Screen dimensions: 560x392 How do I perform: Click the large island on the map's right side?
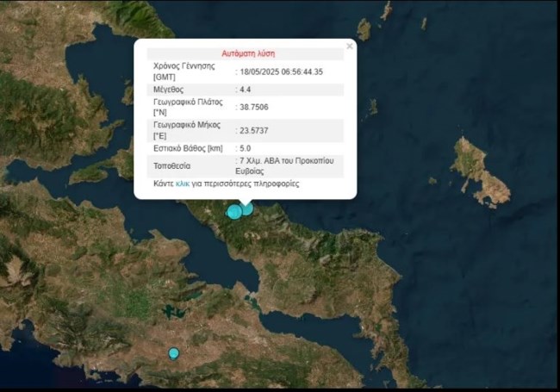pyautogui.click(x=477, y=171)
